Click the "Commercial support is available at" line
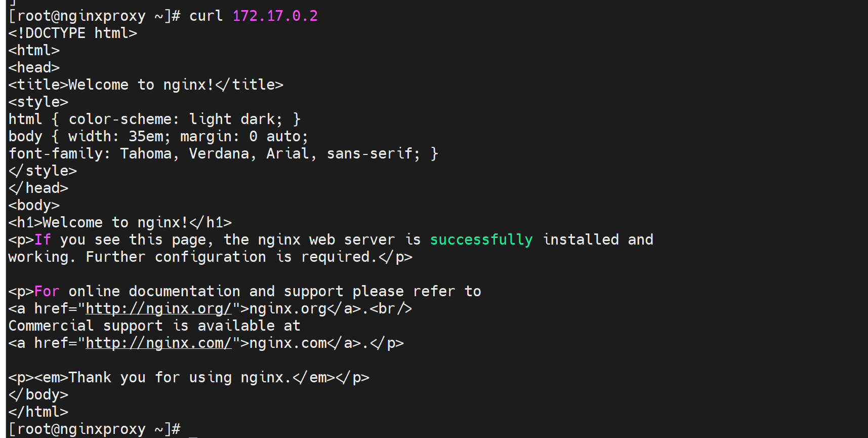Viewport: 868px width, 438px height. coord(154,326)
